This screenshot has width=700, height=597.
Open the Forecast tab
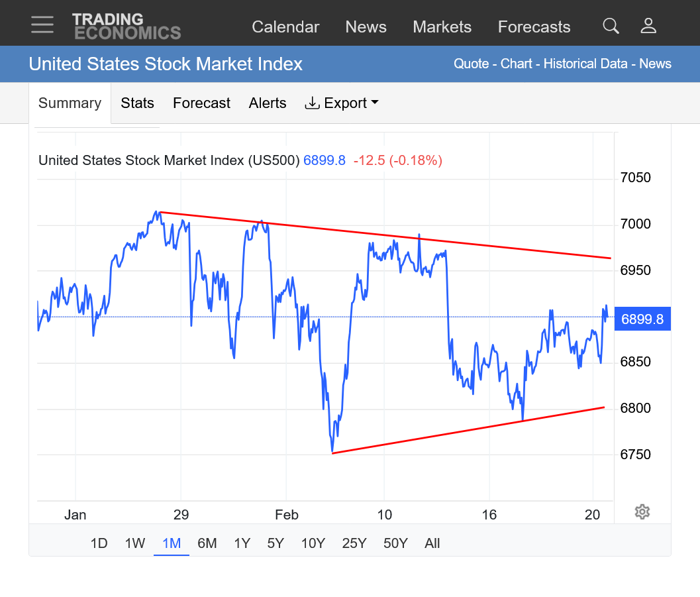tap(201, 103)
